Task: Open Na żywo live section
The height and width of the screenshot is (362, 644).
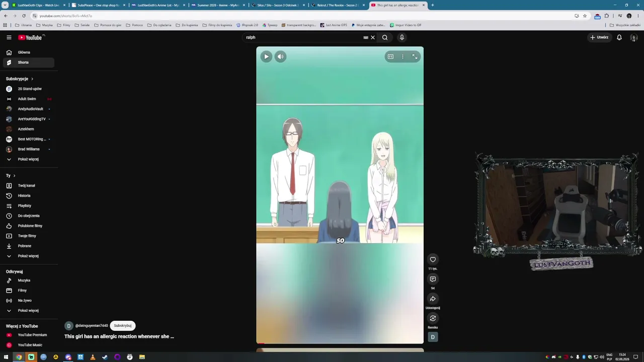Action: click(x=29, y=300)
